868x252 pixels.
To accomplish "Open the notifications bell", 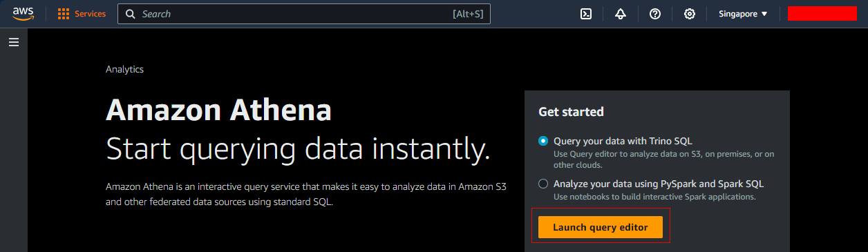I will click(x=621, y=14).
